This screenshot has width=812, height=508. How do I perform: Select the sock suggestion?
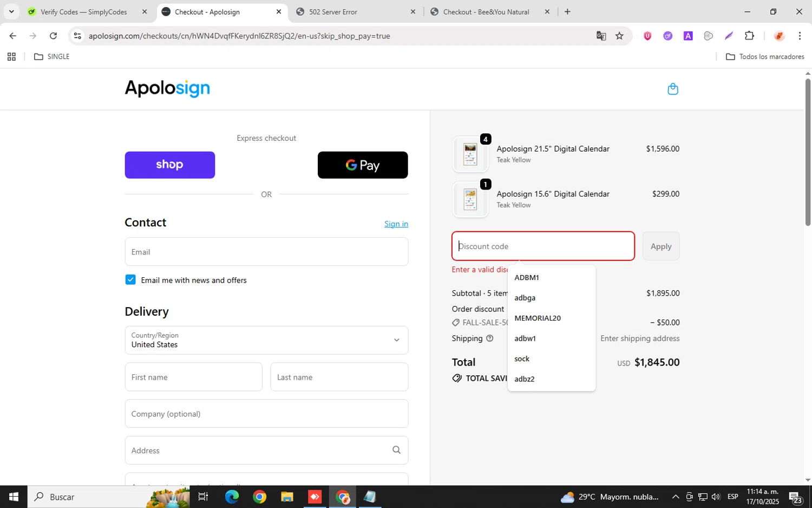[552, 359]
